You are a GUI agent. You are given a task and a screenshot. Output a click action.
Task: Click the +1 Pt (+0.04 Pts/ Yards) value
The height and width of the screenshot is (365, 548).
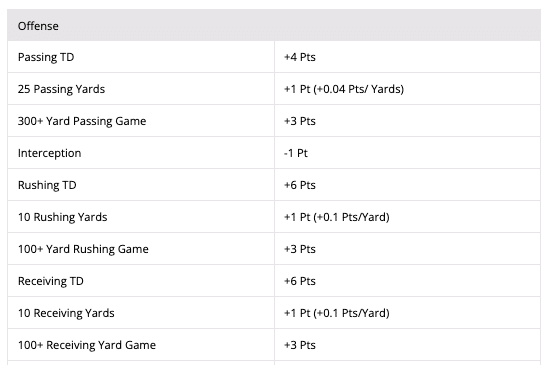(x=344, y=89)
